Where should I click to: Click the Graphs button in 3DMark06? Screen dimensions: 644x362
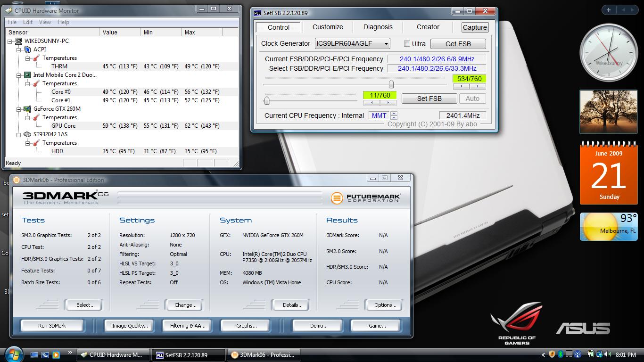pos(246,326)
